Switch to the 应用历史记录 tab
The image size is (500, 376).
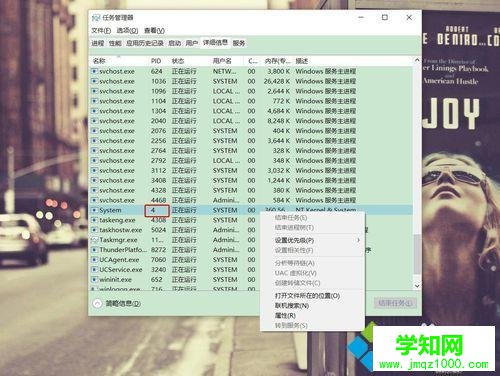click(145, 43)
